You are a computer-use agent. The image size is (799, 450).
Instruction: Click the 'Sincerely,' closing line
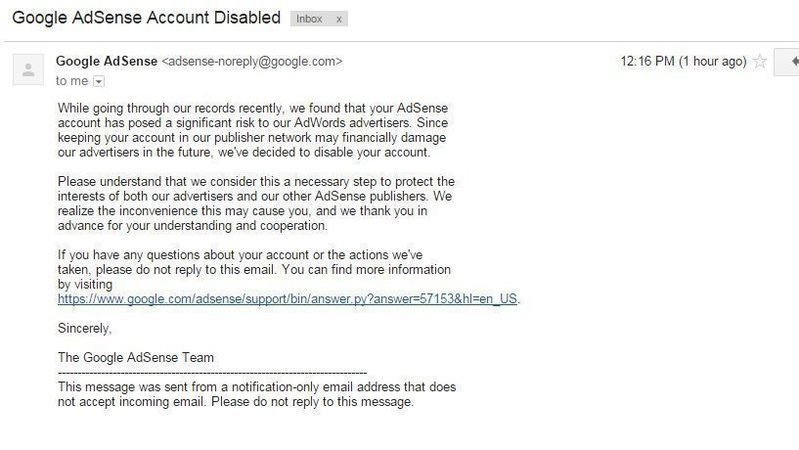[85, 327]
